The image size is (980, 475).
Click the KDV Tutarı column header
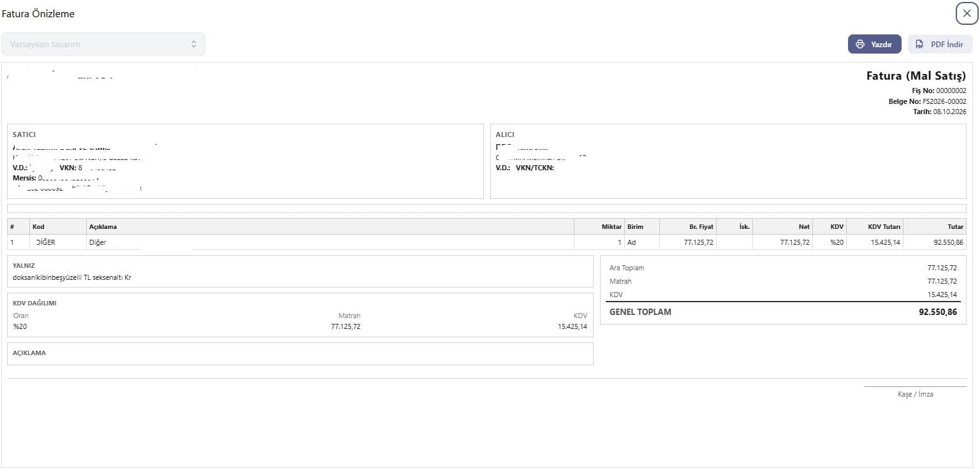884,226
